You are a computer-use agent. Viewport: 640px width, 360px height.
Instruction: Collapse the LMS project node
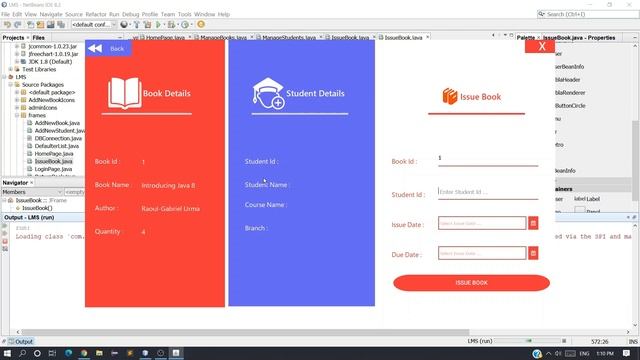[4, 77]
